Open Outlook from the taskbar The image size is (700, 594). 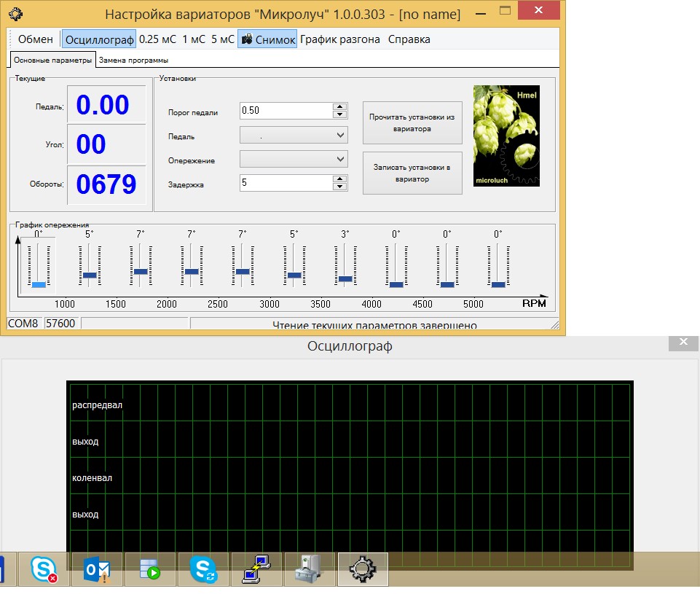point(97,569)
